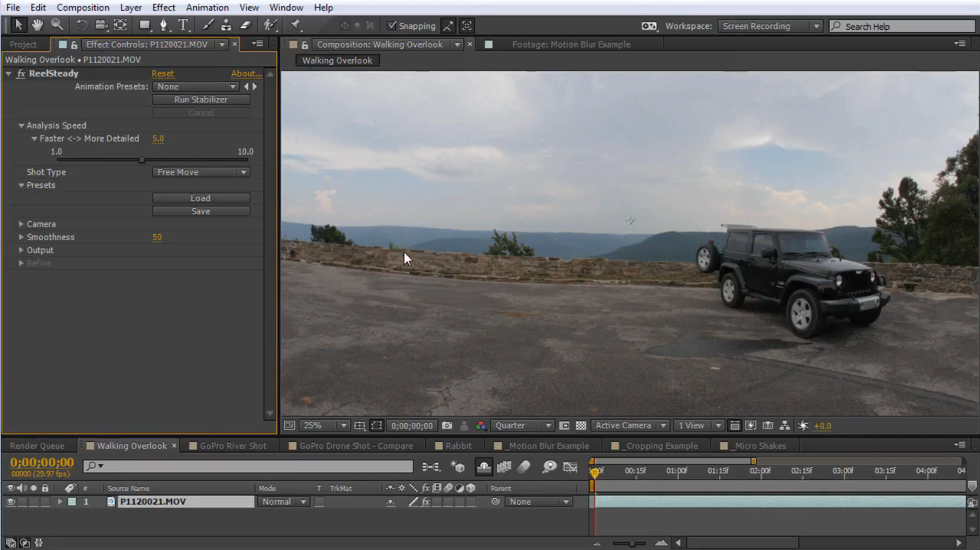Click the timeline zoom slider
This screenshot has height=550, width=980.
click(x=632, y=543)
